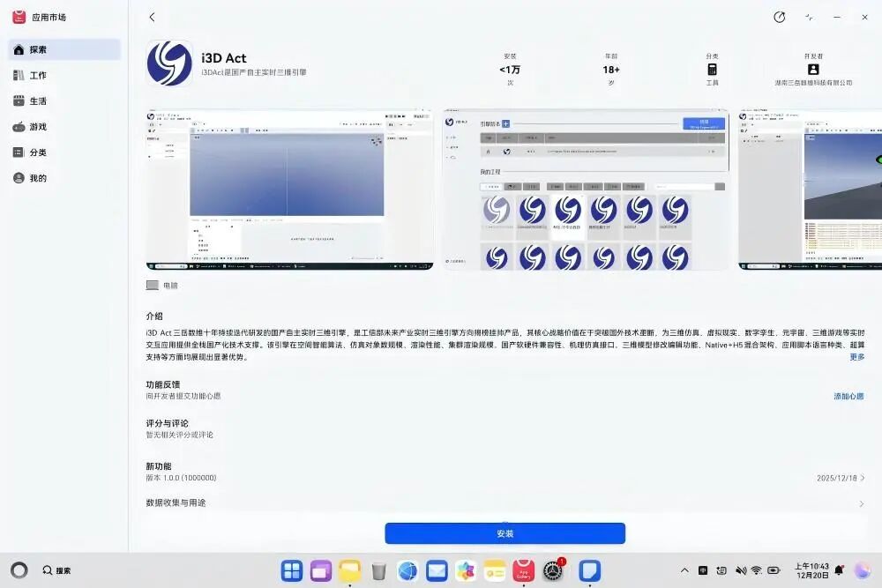This screenshot has height=588, width=882.
Task: Open the 探索 (Explore) sidebar section
Action: coord(64,49)
